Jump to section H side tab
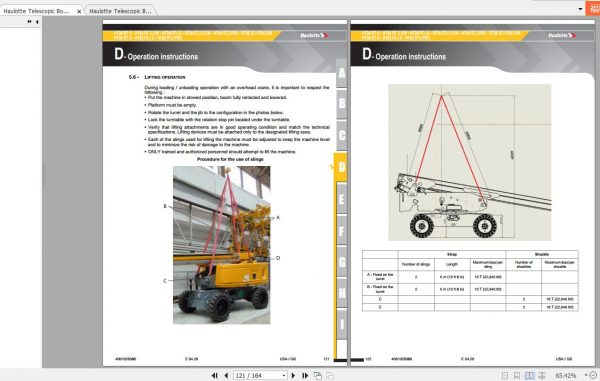This screenshot has height=381, width=600. [x=341, y=293]
